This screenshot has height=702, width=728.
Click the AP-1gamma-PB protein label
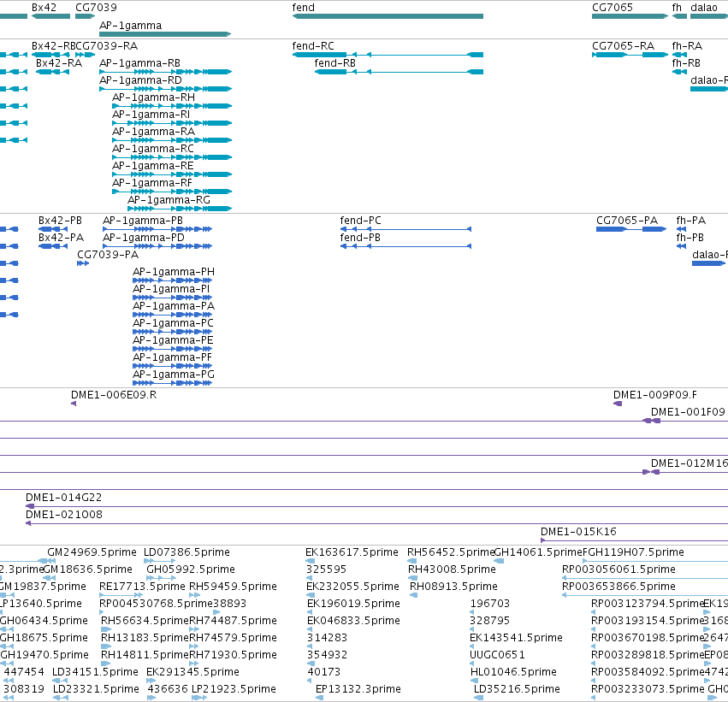coord(143,221)
